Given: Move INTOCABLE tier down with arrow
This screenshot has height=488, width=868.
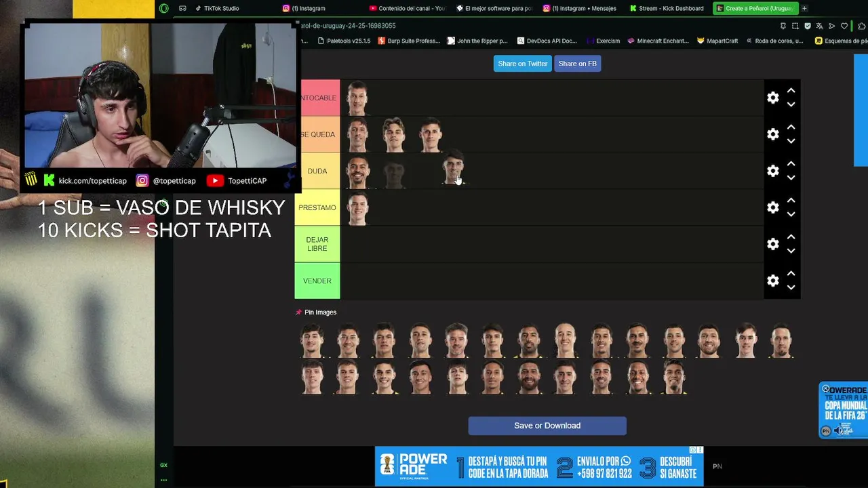Looking at the screenshot, I should 791,104.
